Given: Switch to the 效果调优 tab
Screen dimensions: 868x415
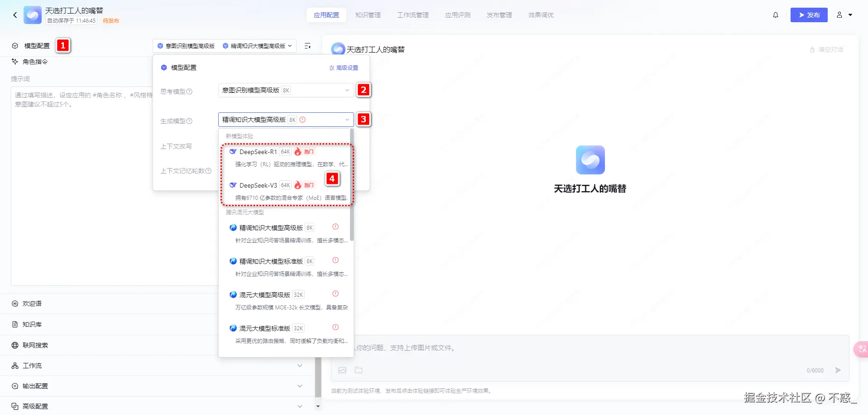Looking at the screenshot, I should 541,15.
